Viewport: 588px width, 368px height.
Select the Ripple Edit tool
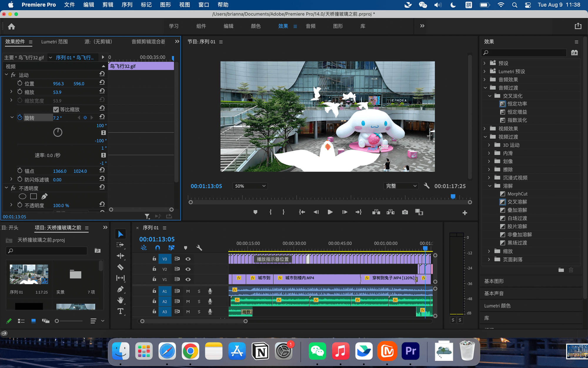tap(121, 256)
